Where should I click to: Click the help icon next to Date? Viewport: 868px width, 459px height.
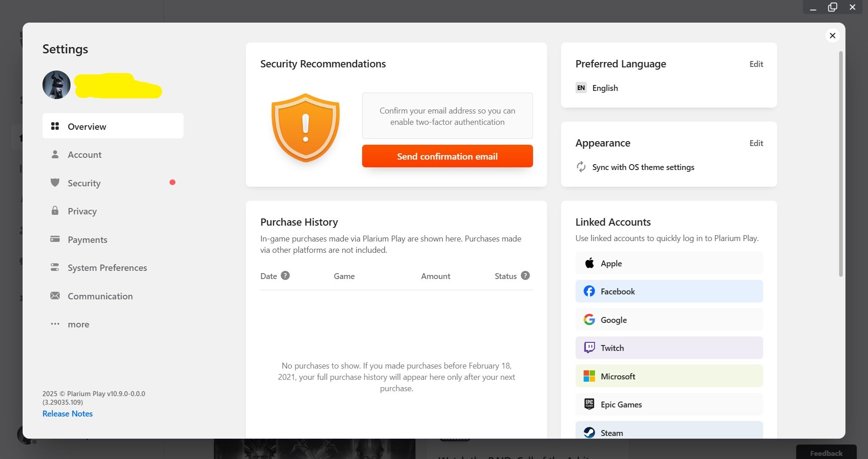coord(285,276)
